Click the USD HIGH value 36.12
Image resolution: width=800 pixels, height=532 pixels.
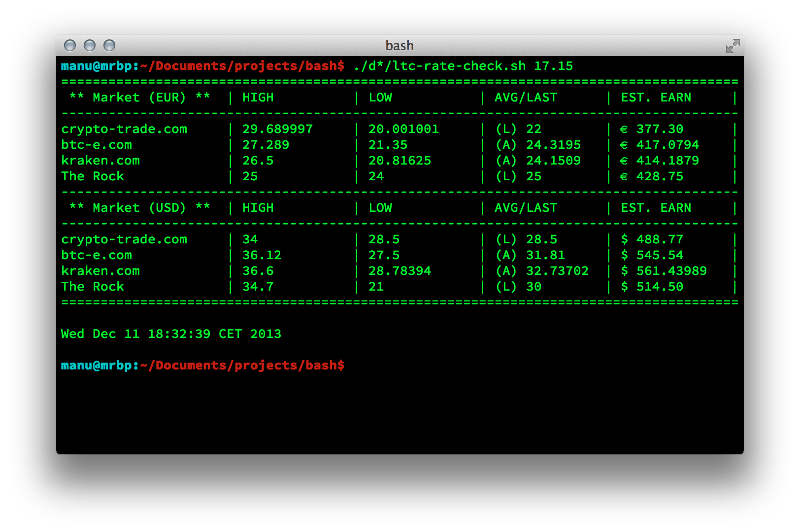[x=262, y=255]
